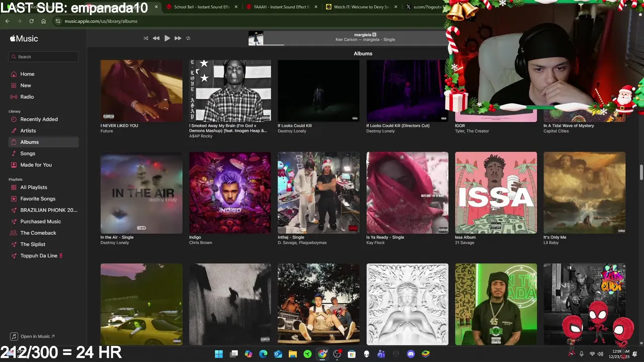Open File Explorer from the taskbar
This screenshot has width=644, height=362.
point(293,354)
